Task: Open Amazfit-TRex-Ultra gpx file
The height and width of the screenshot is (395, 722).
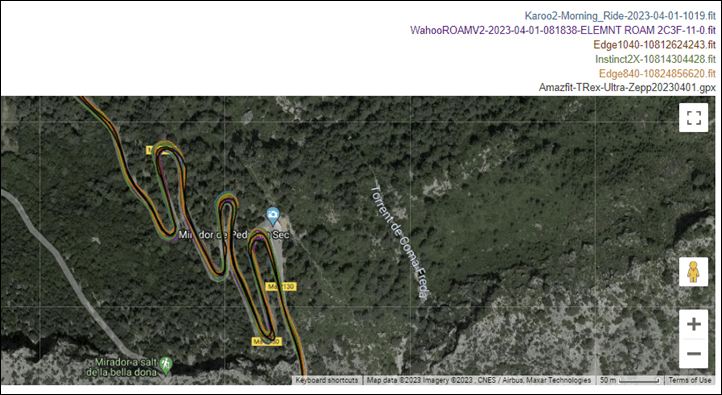Action: [627, 87]
